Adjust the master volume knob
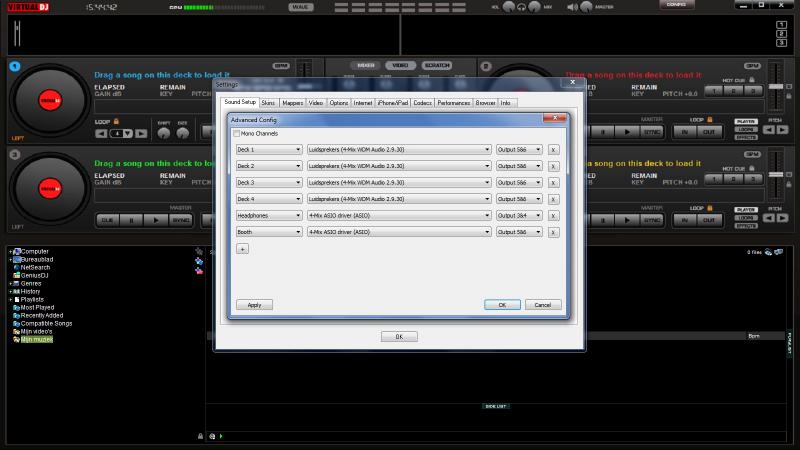 (x=586, y=7)
